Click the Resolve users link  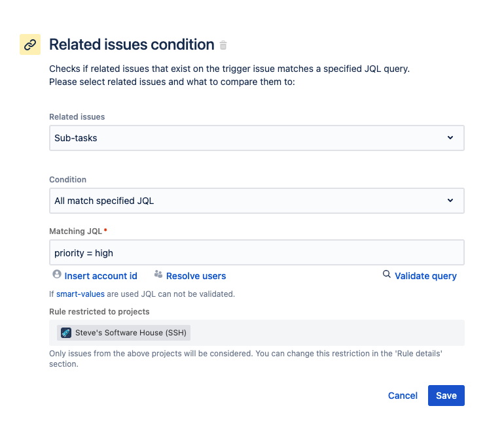[x=196, y=276]
